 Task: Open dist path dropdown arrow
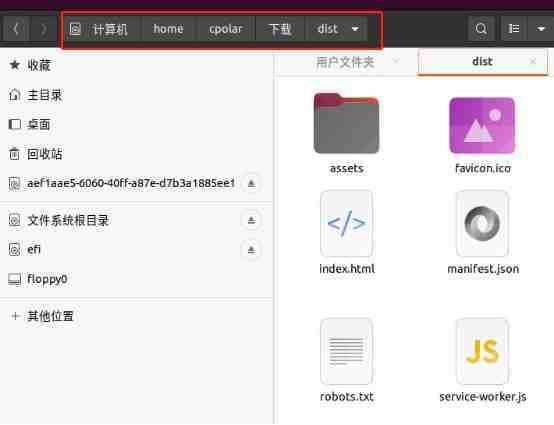(x=355, y=29)
